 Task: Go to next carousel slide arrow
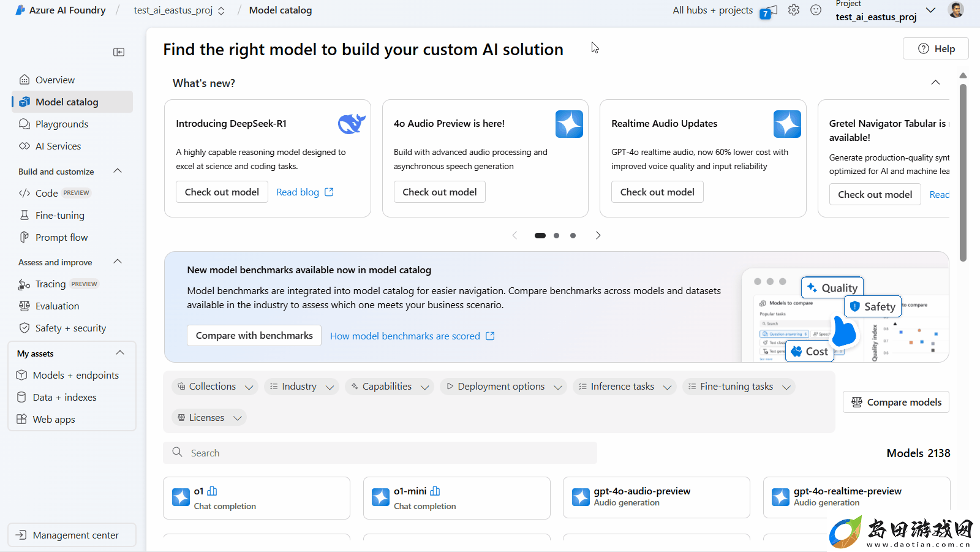tap(598, 235)
